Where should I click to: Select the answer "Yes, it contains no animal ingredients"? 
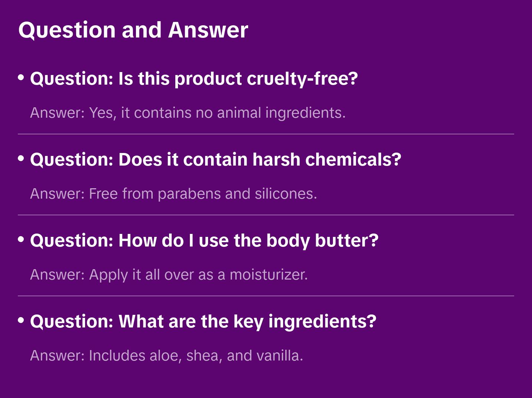point(188,113)
